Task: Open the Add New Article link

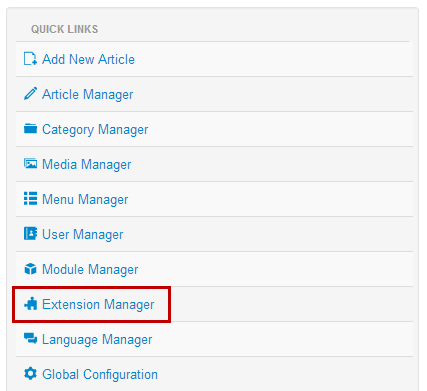Action: coord(88,60)
